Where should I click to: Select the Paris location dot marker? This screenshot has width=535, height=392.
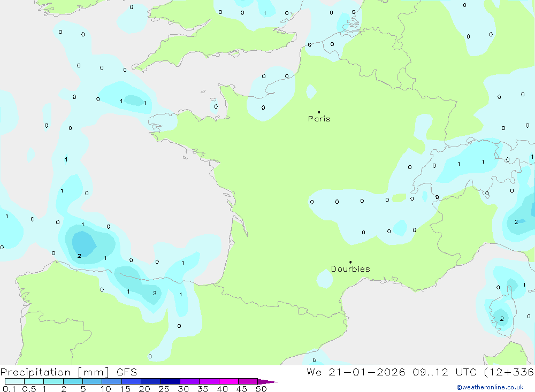coord(319,112)
